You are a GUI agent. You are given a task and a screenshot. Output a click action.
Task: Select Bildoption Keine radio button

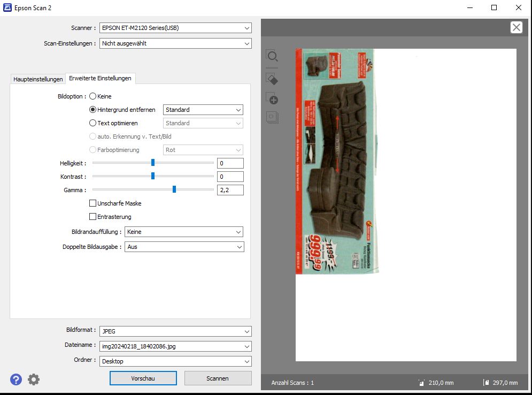point(92,96)
